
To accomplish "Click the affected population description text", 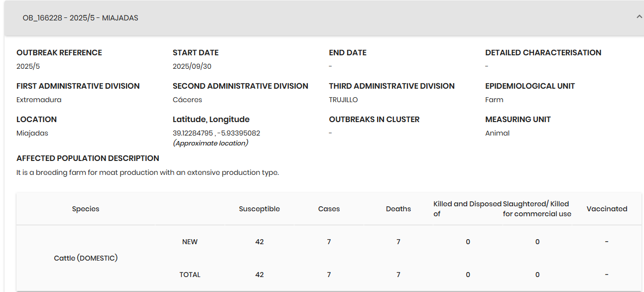I will pos(147,172).
